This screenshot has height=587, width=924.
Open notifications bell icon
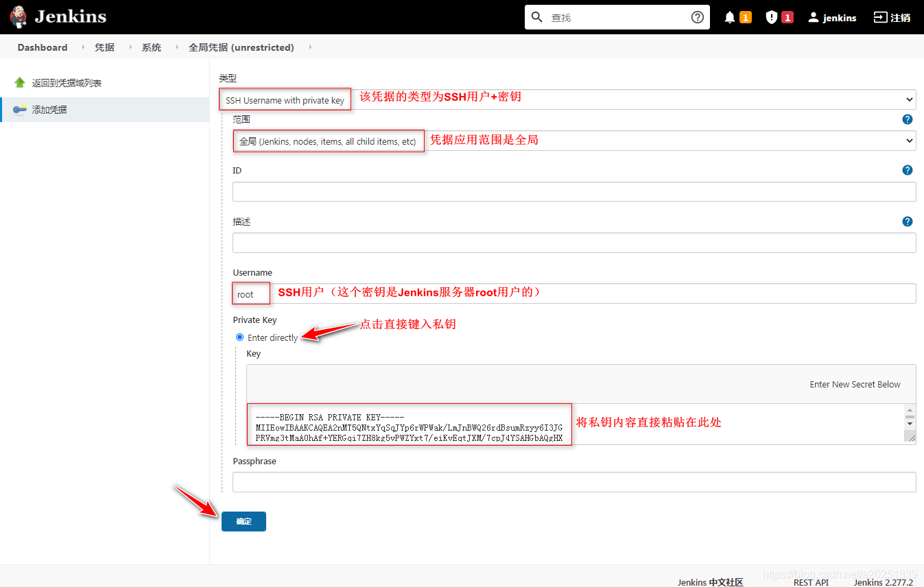click(x=730, y=17)
